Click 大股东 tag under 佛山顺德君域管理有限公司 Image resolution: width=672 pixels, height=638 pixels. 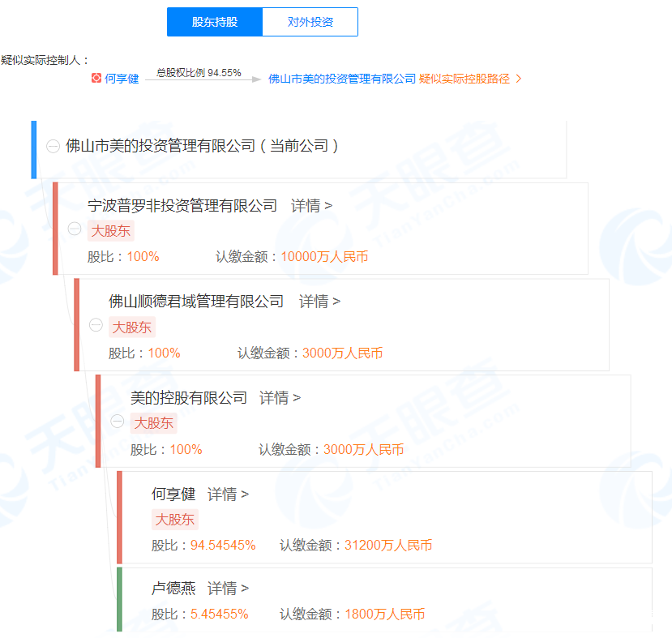[x=132, y=328]
